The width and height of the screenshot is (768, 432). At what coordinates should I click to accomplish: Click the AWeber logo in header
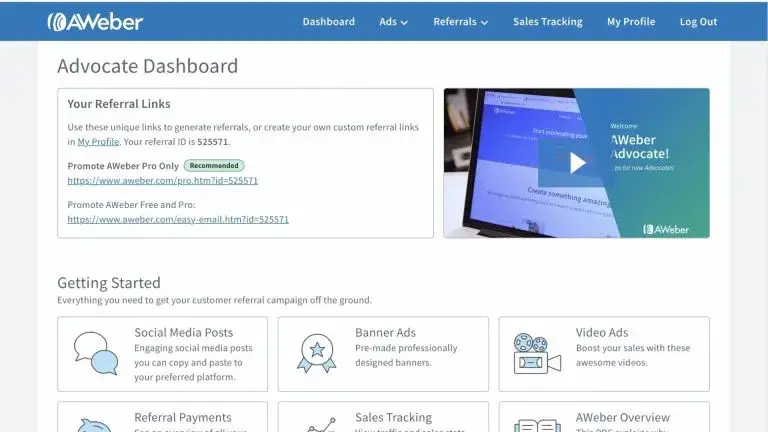click(x=95, y=22)
